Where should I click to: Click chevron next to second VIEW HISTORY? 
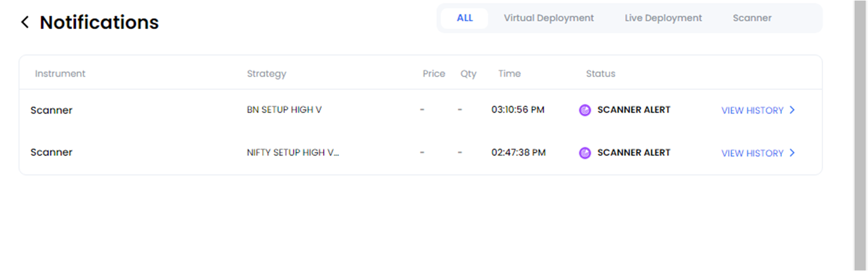792,153
